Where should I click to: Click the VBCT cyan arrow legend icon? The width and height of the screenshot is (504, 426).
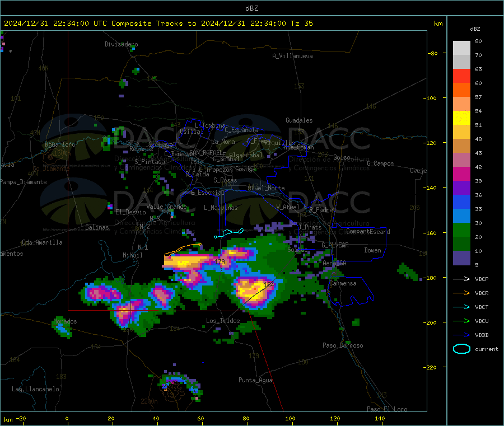coord(461,307)
